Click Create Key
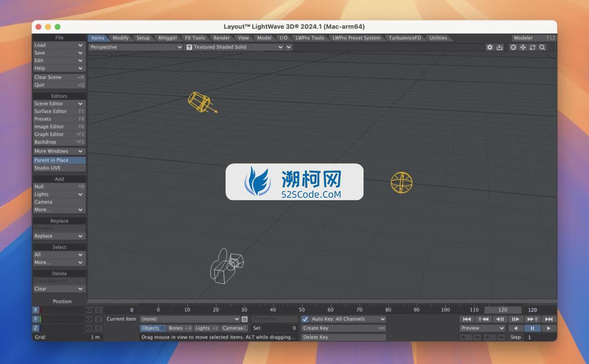The height and width of the screenshot is (364, 589). 344,328
